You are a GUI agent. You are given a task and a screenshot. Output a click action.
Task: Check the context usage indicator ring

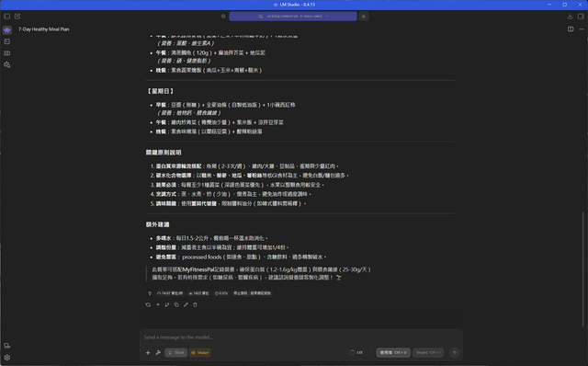(x=352, y=352)
